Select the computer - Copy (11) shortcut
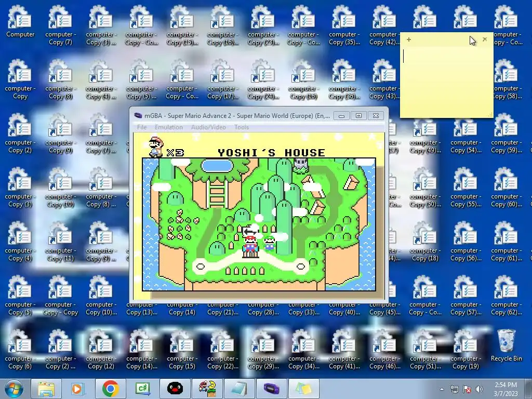 (x=60, y=241)
